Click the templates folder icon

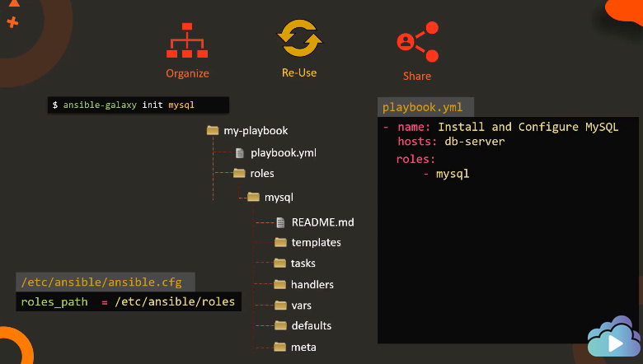280,242
